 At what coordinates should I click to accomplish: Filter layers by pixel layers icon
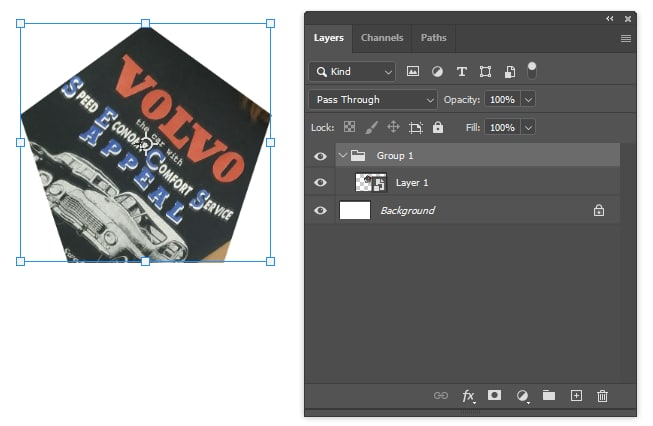(413, 72)
